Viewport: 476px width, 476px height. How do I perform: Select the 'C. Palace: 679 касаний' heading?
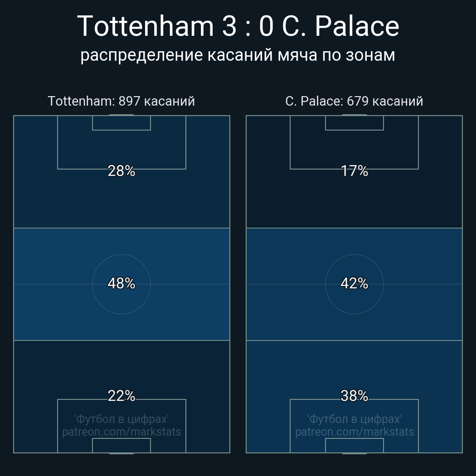[354, 101]
